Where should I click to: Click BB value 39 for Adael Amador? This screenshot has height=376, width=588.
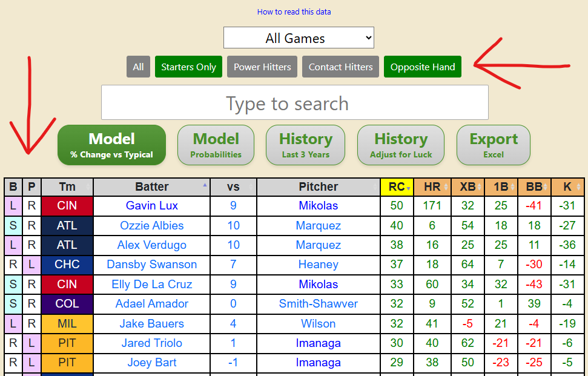coord(534,304)
